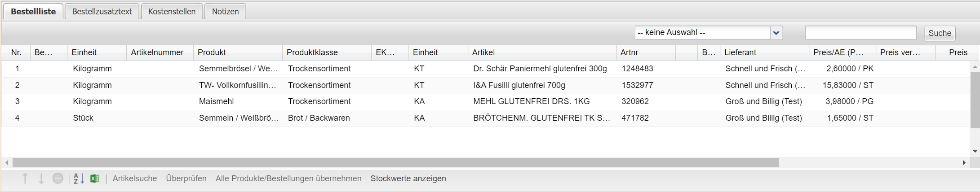Click the horizontal scrollbar's left arrow

click(7, 162)
